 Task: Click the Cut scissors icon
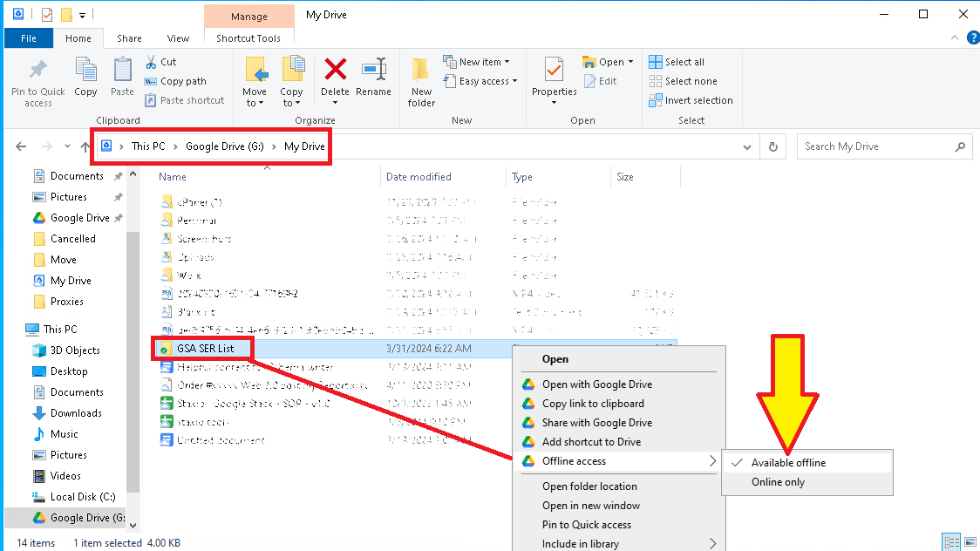click(151, 62)
